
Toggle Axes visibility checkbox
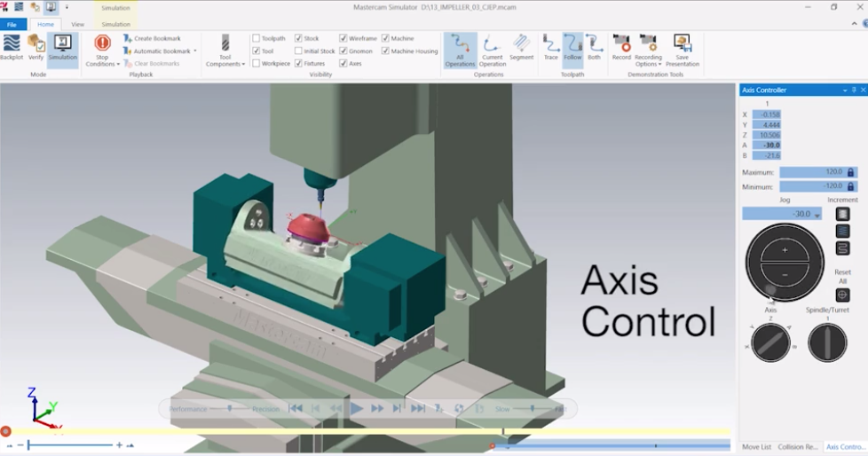tap(343, 64)
